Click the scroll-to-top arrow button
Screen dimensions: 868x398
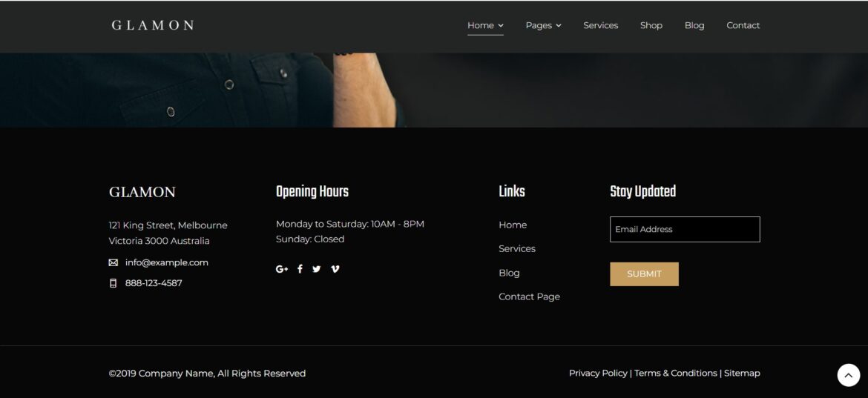[x=848, y=375]
